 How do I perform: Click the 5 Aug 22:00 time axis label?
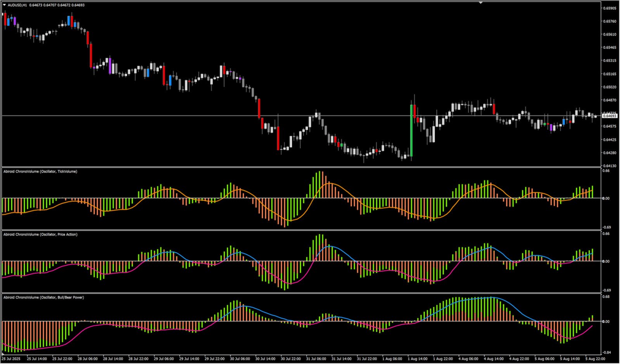[x=595, y=359]
